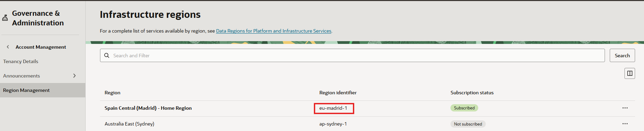Select Spain Central (Madrid) - Home Region
Image resolution: width=644 pixels, height=131 pixels.
click(x=148, y=108)
